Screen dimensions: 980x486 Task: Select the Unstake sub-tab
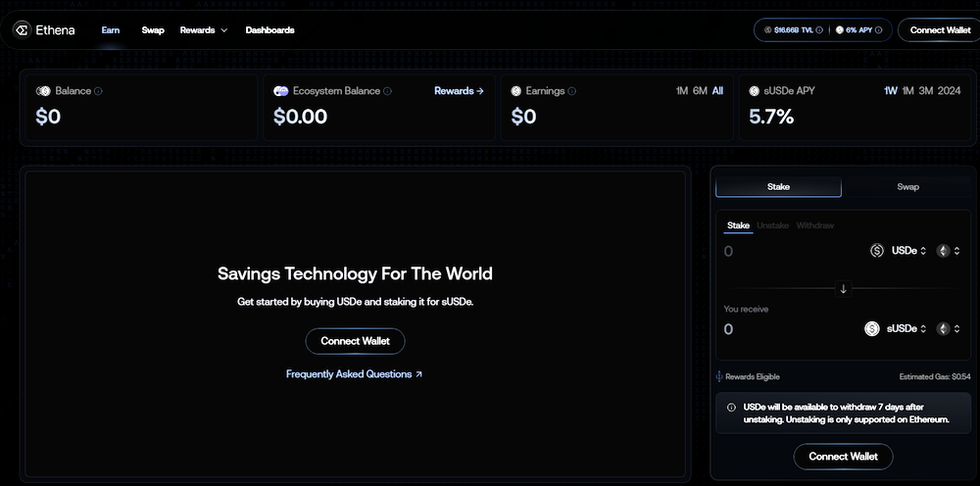pyautogui.click(x=772, y=225)
